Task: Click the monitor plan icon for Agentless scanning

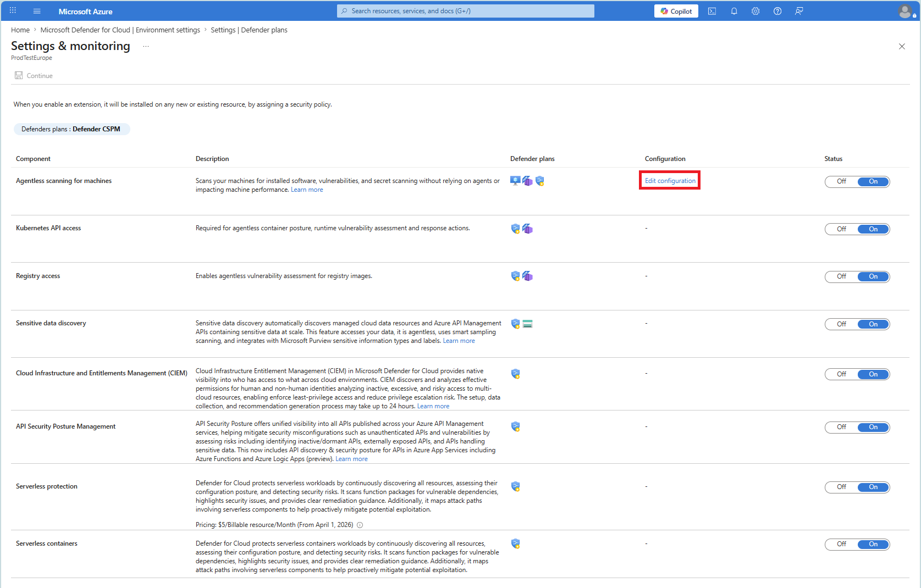Action: (x=515, y=181)
